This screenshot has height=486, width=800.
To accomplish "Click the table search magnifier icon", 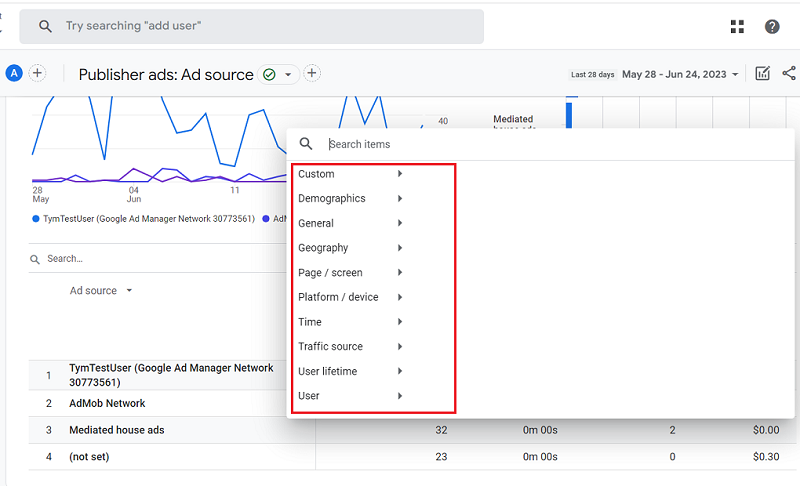I will (35, 260).
